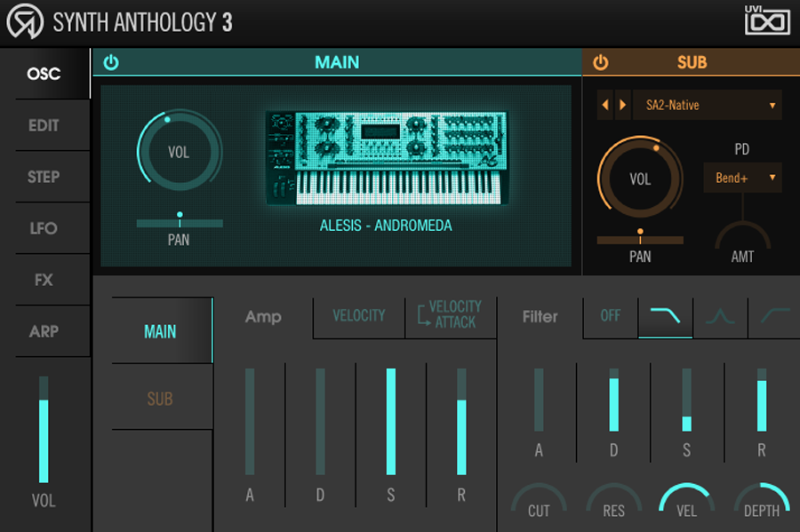Screen dimensions: 800x532
Task: Open the ARP page
Action: [44, 331]
